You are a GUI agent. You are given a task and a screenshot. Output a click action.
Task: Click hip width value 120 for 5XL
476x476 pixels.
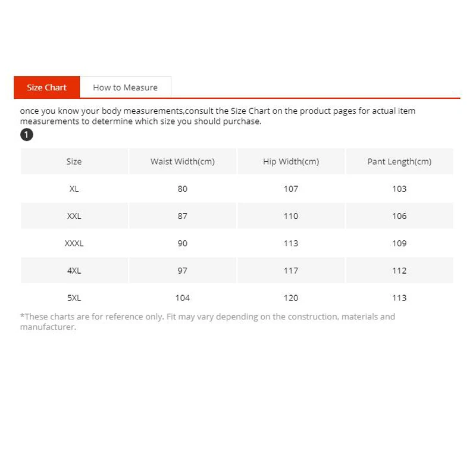click(x=291, y=298)
